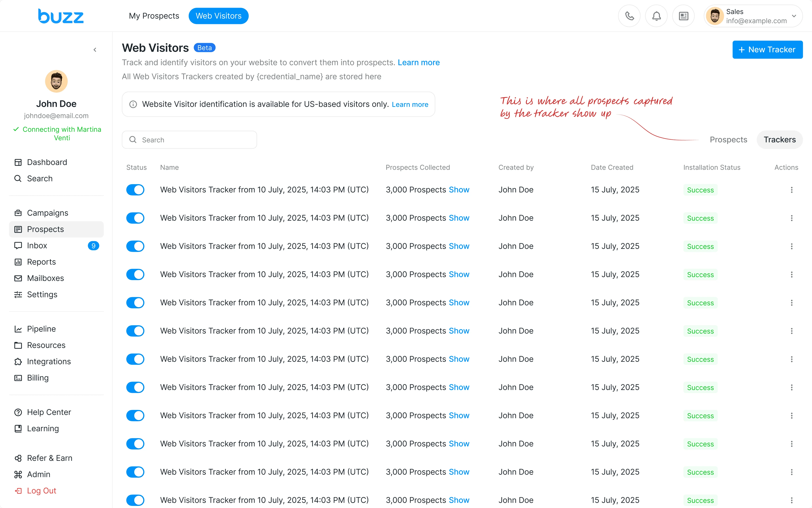
Task: Toggle the fifth tracker row status switch
Action: coord(135,303)
